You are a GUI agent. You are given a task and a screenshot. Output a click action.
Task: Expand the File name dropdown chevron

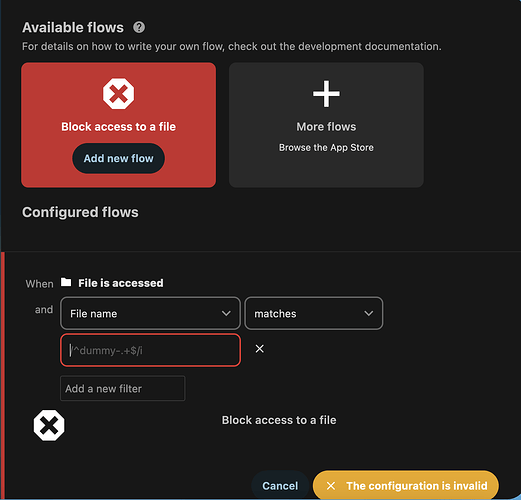(226, 313)
